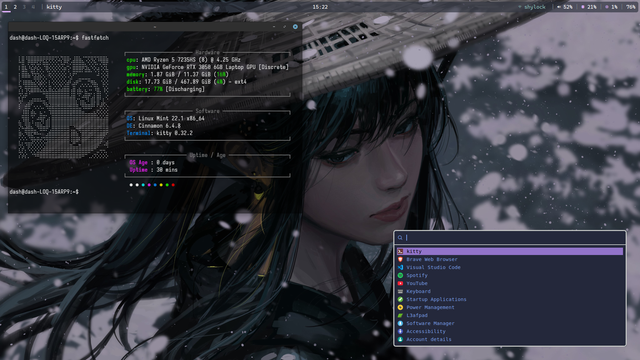The image size is (640, 360).
Task: Click the disk ext4 usage line
Action: (186, 82)
